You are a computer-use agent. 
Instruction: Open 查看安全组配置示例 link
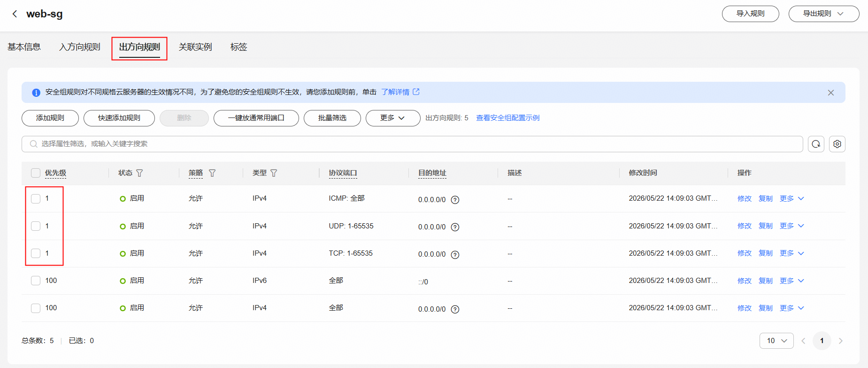pyautogui.click(x=508, y=118)
